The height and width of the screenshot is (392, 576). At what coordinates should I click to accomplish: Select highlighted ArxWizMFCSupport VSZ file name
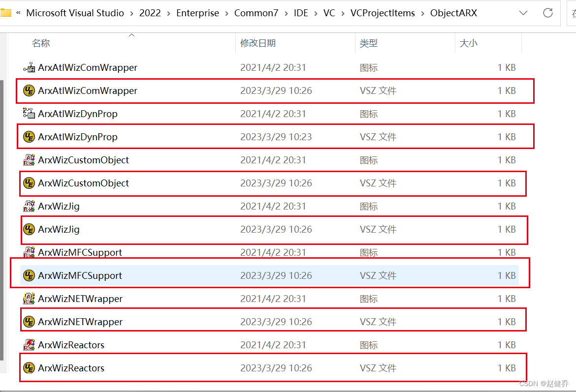[80, 275]
